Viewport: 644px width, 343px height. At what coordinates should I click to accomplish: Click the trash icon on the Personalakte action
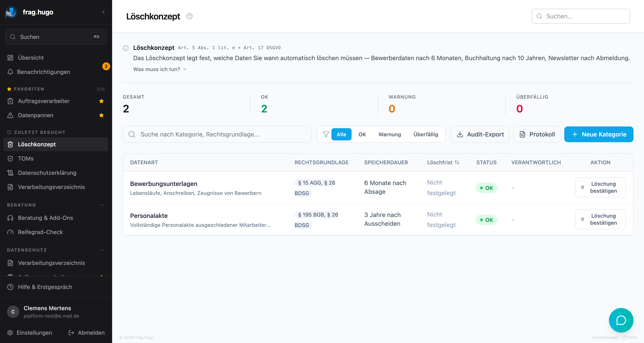(582, 219)
